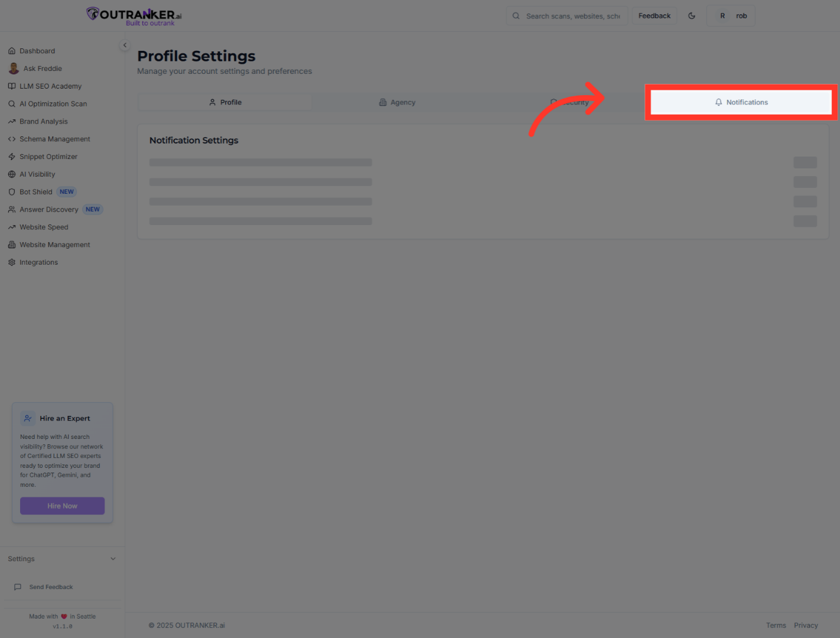Click the search scans input field

567,15
